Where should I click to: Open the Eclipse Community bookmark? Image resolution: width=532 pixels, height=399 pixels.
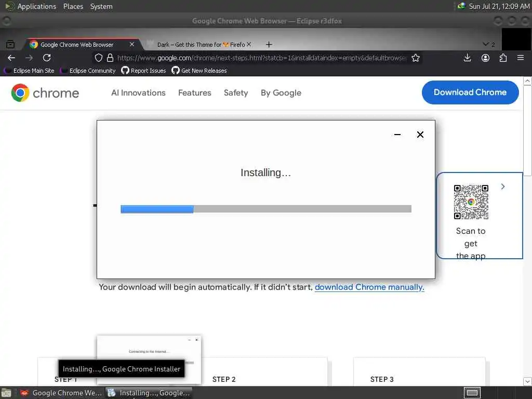88,71
